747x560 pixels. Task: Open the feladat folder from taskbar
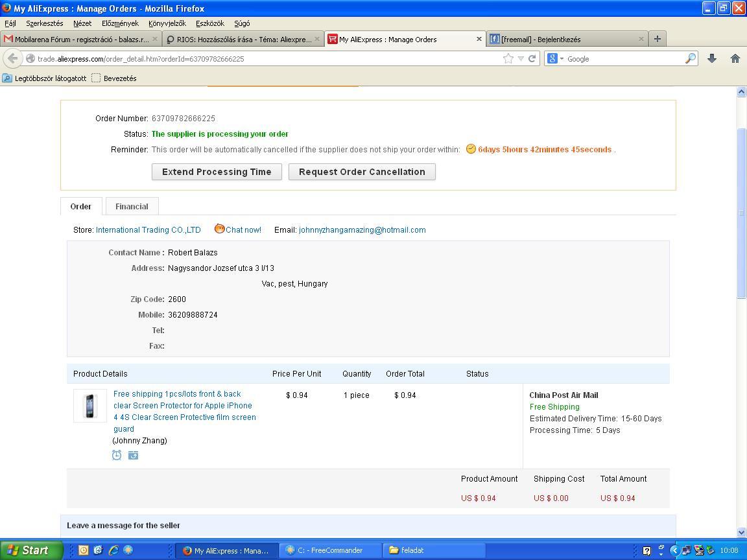[x=434, y=550]
